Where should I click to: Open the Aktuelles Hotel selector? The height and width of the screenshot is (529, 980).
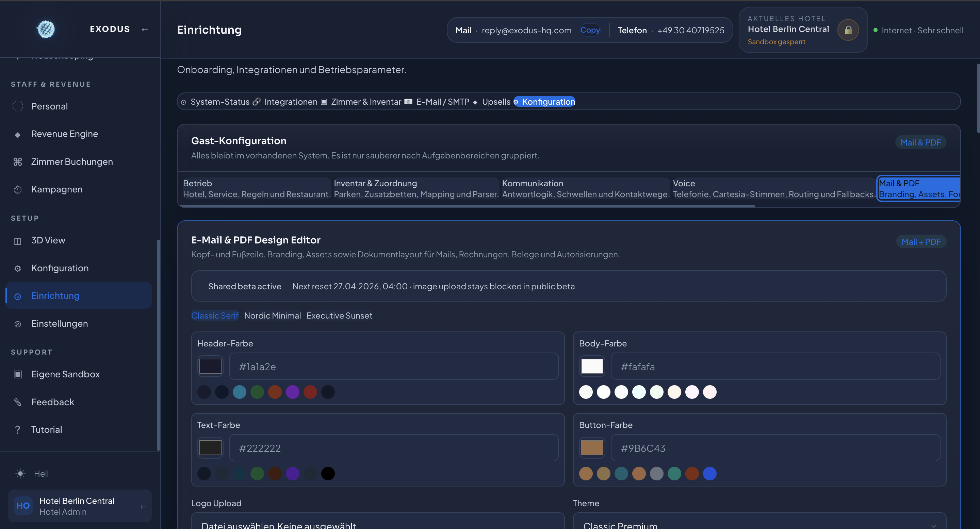(803, 30)
